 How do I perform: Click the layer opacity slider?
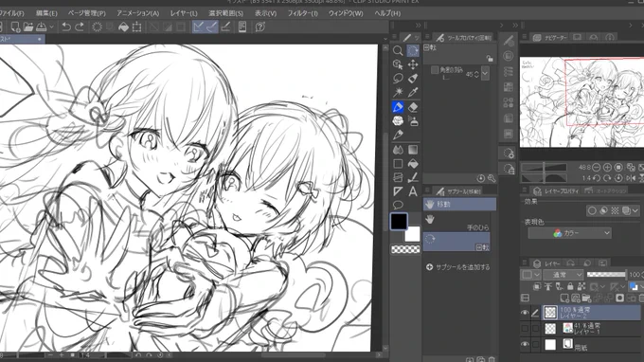[x=606, y=275]
